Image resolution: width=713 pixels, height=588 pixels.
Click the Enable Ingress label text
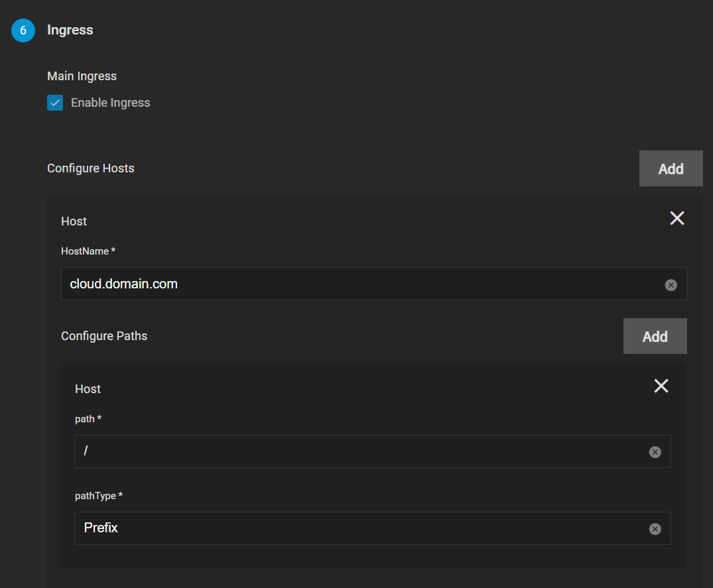click(110, 103)
